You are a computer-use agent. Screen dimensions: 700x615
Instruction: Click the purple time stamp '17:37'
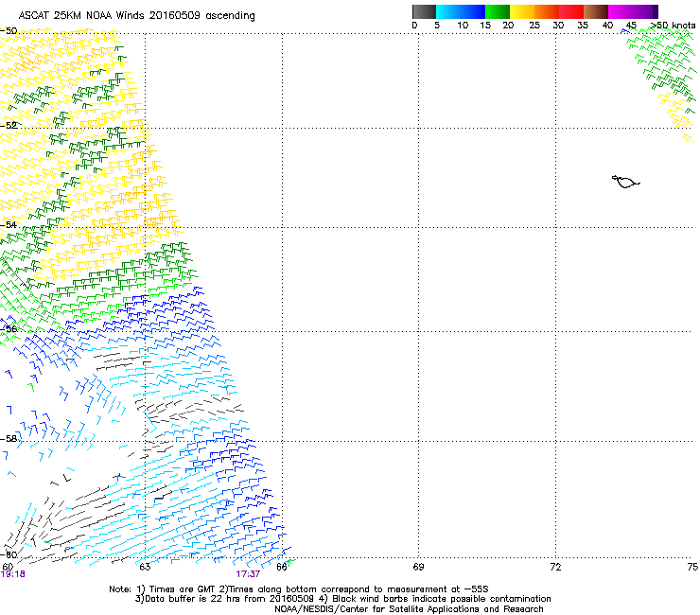(248, 574)
